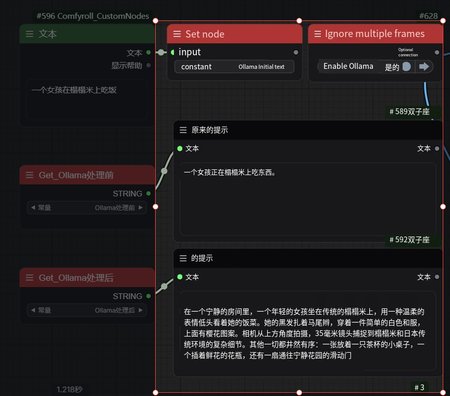Open the 原来的提示 node menu icon

tap(183, 130)
